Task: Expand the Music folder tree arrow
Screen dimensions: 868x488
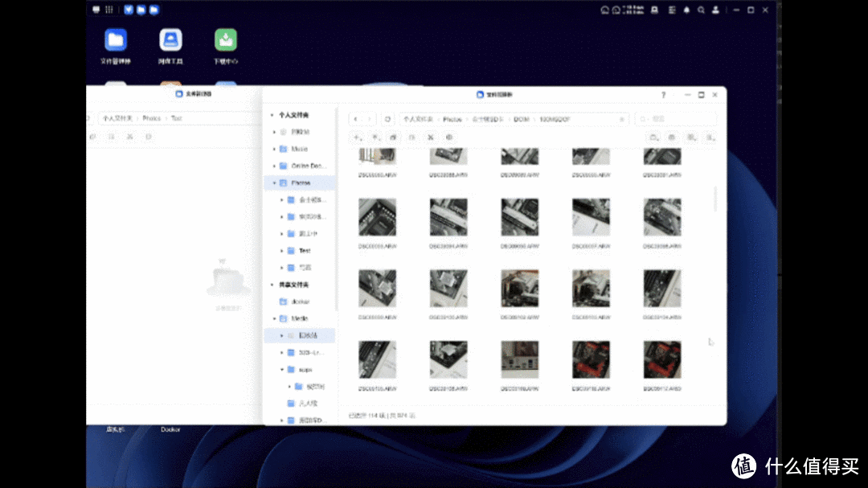Action: pos(274,149)
